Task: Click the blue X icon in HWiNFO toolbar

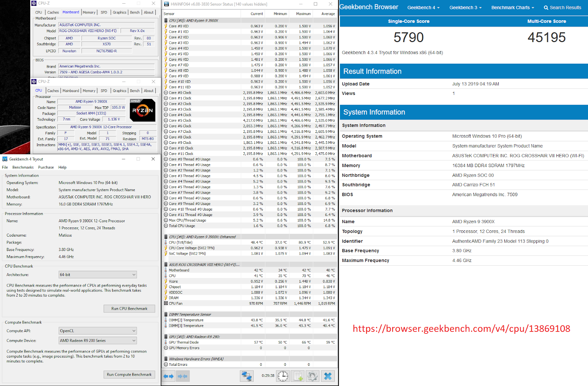Action: (328, 376)
